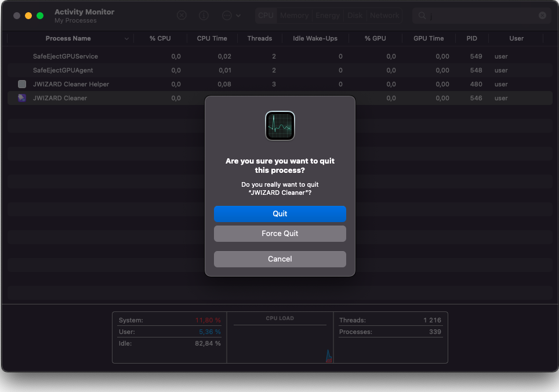Click the Activity Monitor icon in dialog

(x=280, y=126)
